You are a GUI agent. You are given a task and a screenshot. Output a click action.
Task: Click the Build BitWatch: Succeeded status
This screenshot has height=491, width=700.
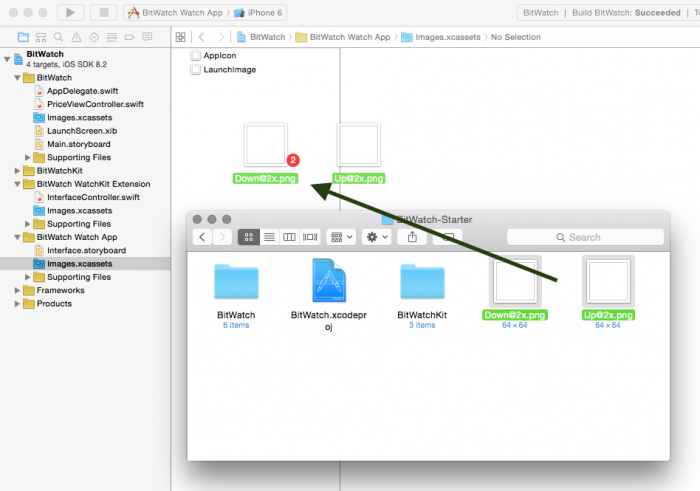click(x=626, y=12)
